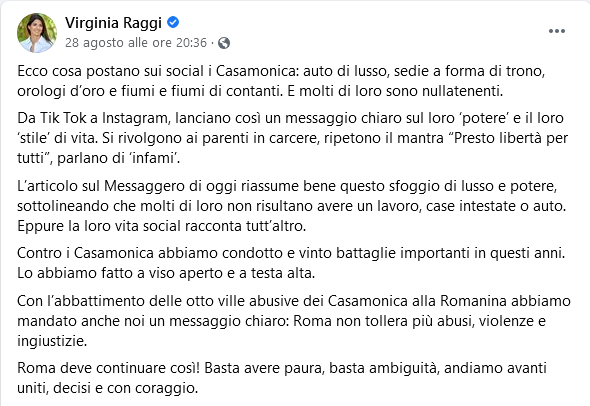Open Virginia Raggi's profile picture

(x=37, y=33)
